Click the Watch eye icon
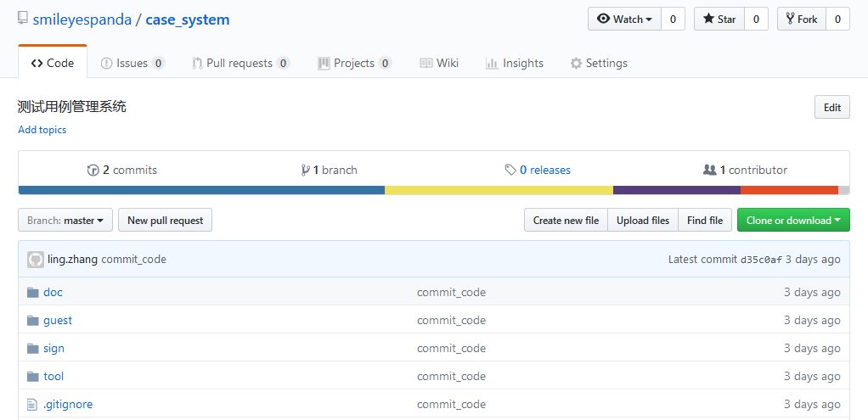The image size is (868, 420). (x=603, y=19)
